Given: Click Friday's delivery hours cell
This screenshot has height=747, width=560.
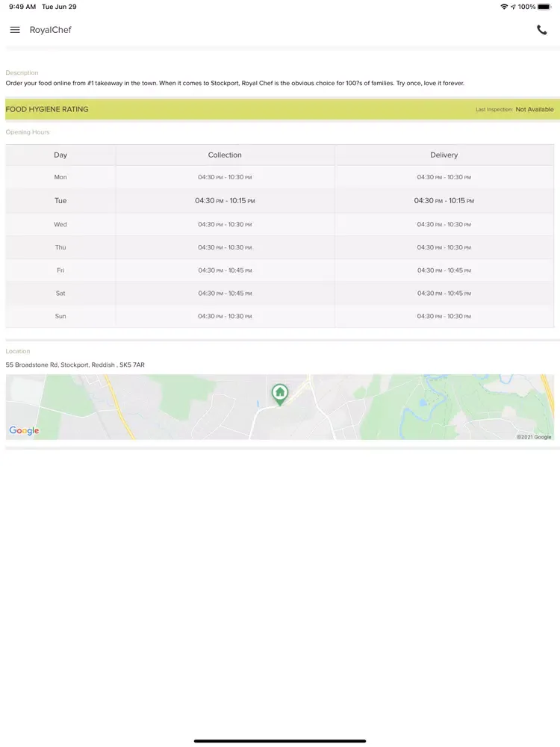Looking at the screenshot, I should 444,270.
